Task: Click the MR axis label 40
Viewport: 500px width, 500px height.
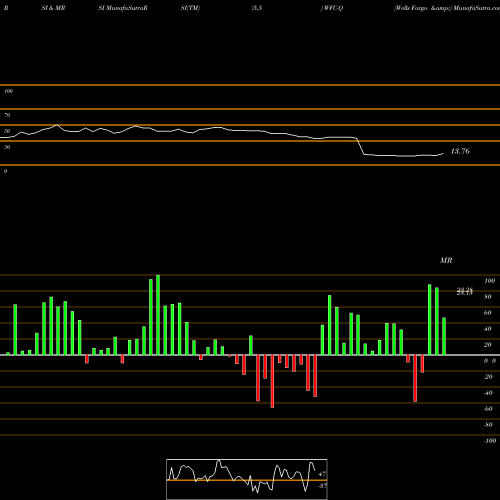Action: pos(488,329)
